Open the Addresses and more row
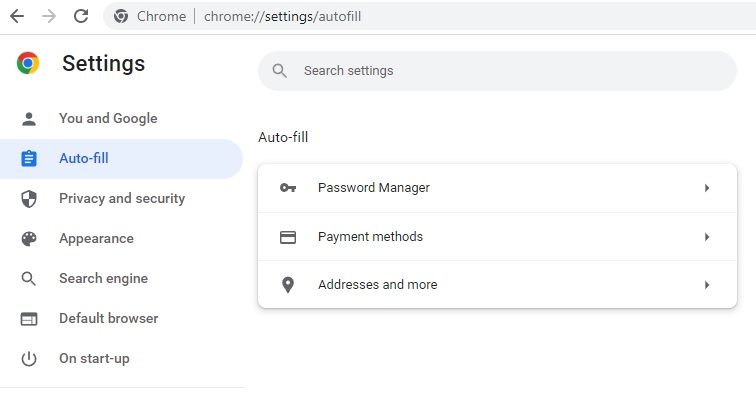This screenshot has width=756, height=401. 377,285
